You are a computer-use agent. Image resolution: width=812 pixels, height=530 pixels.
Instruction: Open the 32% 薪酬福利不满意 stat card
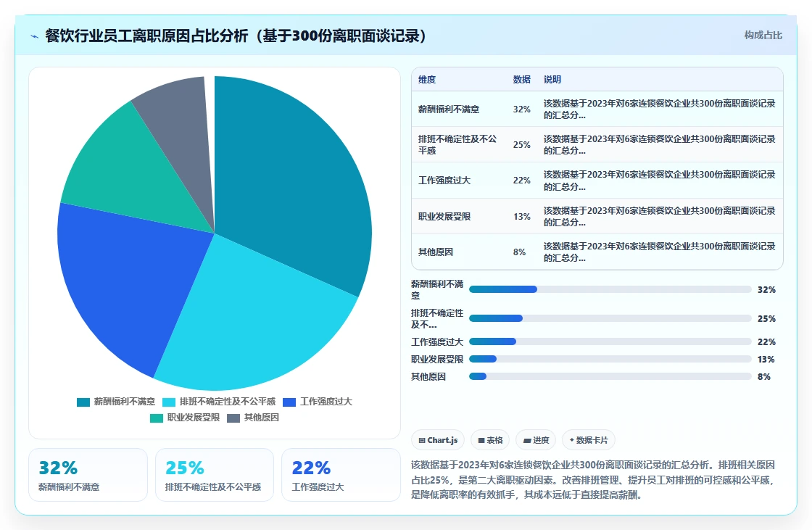pyautogui.click(x=88, y=475)
